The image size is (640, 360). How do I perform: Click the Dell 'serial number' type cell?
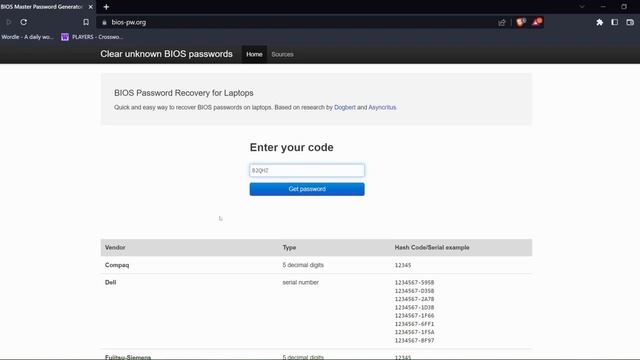[300, 282]
